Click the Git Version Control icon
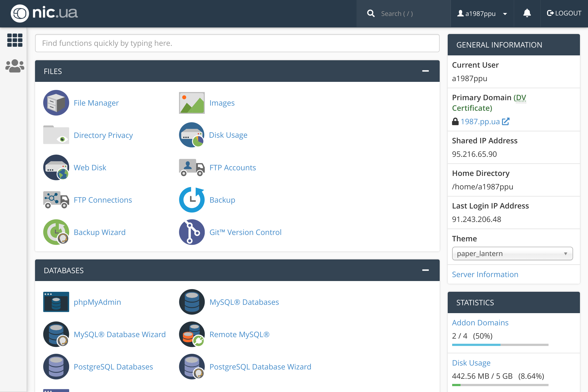Image resolution: width=588 pixels, height=392 pixels. click(x=192, y=232)
